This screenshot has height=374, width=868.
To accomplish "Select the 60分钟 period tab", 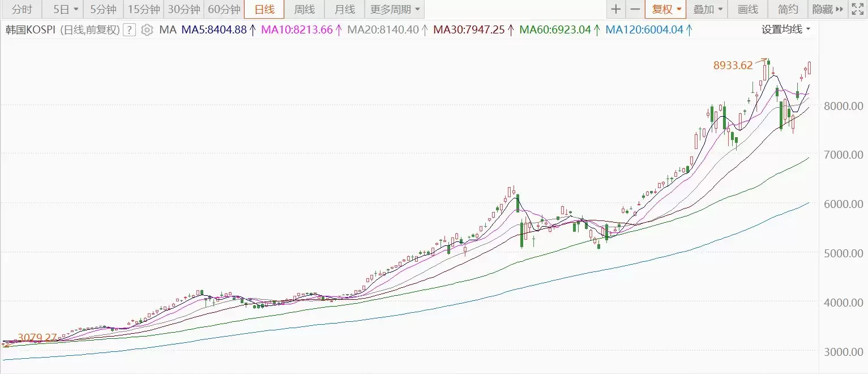I will pyautogui.click(x=224, y=9).
